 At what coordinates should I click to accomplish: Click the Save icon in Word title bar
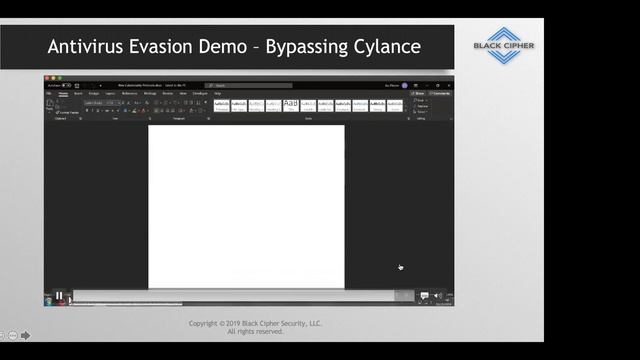77,85
